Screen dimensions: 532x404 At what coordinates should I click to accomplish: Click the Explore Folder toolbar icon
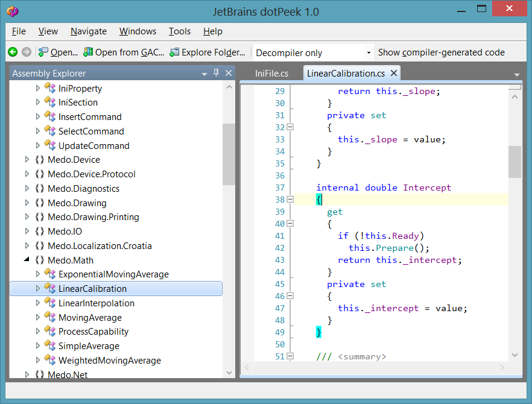[174, 52]
